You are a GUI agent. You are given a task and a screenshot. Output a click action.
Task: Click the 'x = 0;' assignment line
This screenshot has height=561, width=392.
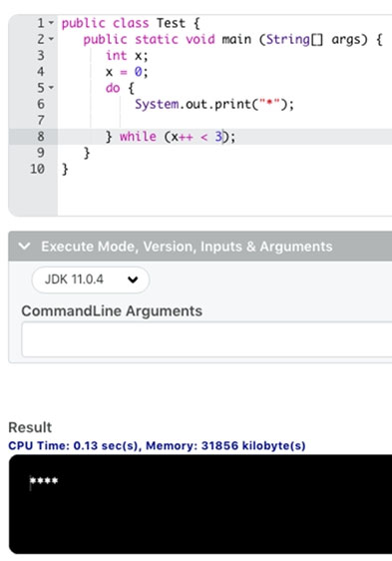127,72
